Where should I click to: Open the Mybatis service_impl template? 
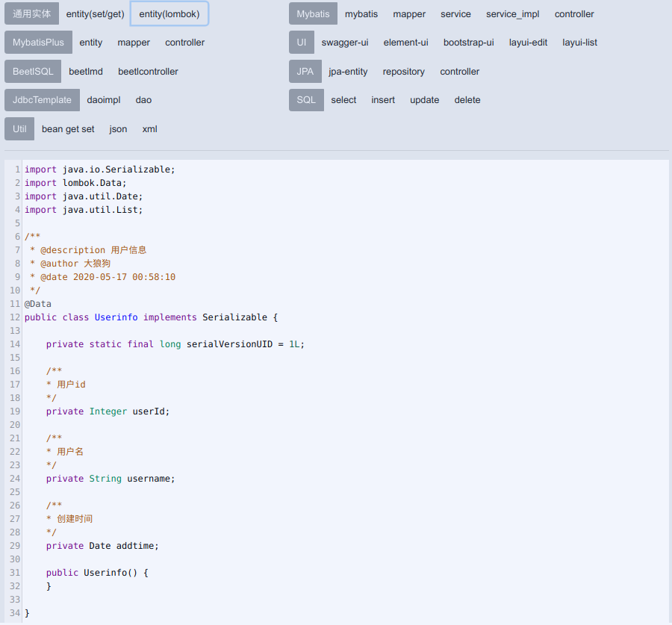click(512, 13)
